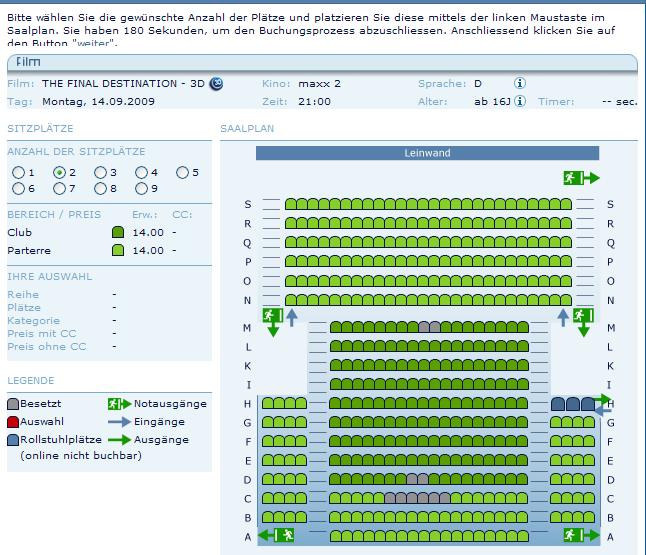Viewport: 646px width, 555px height.
Task: Select 1 seat radio button
Action: [x=18, y=173]
